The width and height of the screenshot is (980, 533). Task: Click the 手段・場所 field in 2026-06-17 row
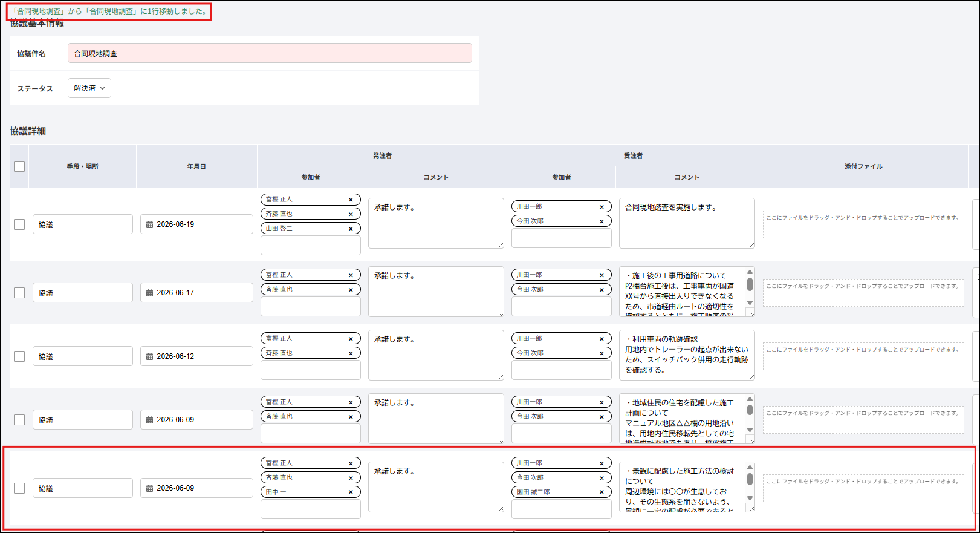[x=83, y=293]
